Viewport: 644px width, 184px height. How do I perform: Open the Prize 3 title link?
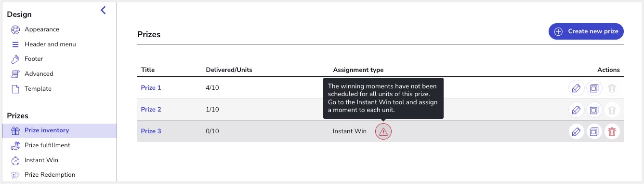[x=151, y=131]
